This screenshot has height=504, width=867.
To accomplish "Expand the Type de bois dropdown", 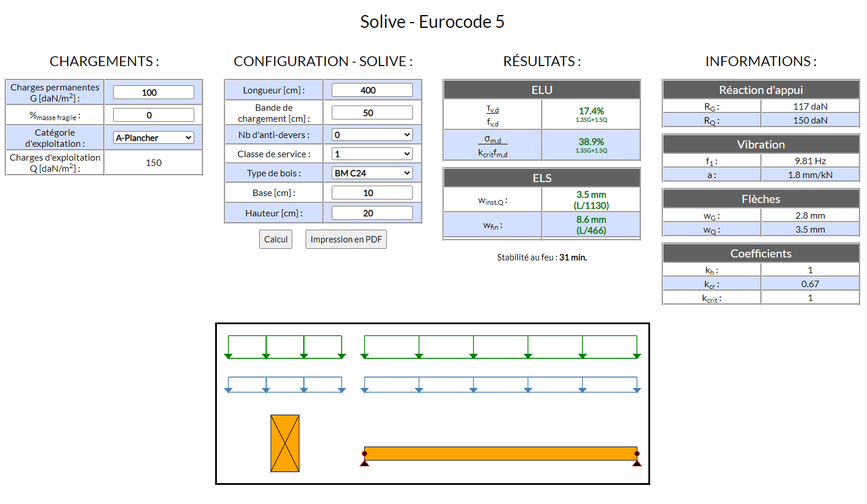I will (372, 173).
